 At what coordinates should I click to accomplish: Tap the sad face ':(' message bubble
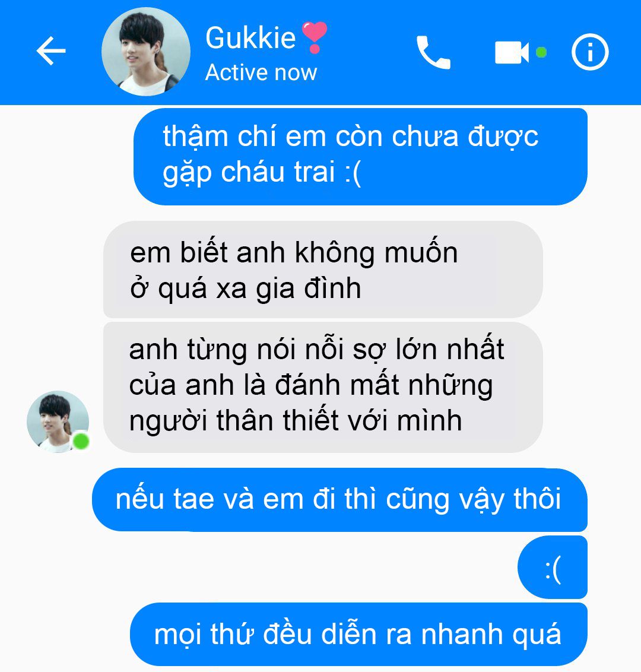point(553,567)
